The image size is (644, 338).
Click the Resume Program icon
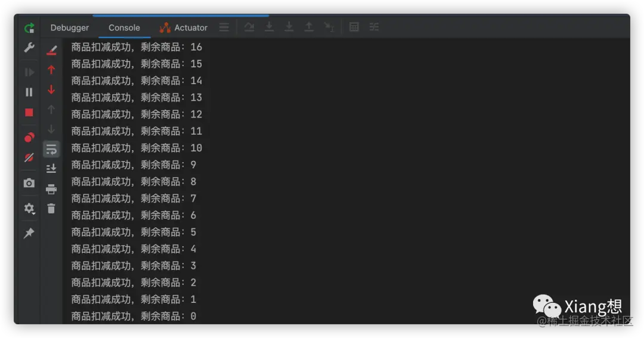tap(29, 72)
